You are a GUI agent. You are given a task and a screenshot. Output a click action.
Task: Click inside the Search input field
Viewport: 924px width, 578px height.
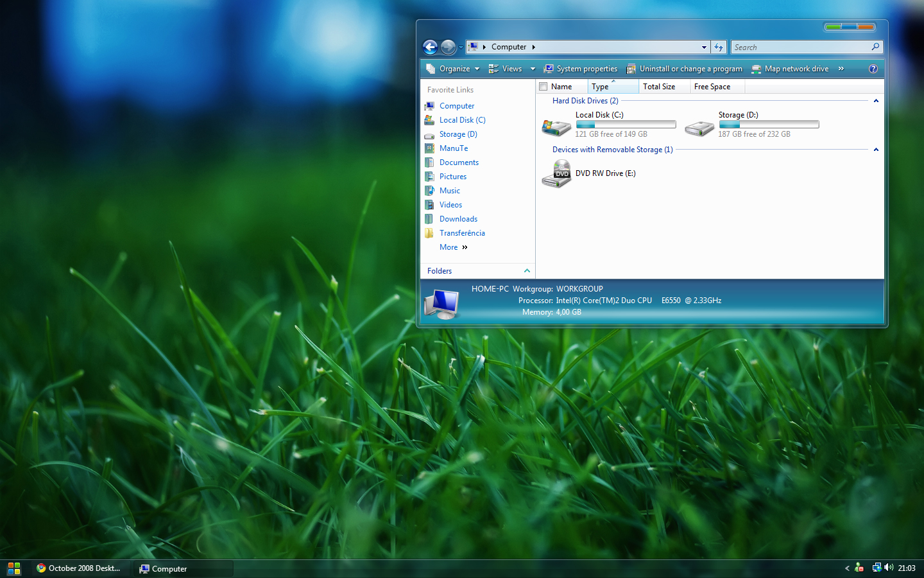pyautogui.click(x=801, y=47)
